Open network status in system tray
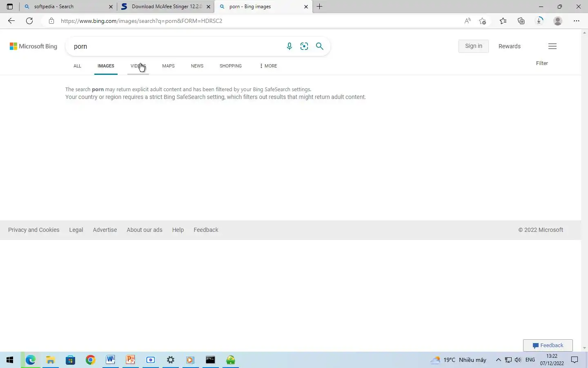This screenshot has width=588, height=368. [x=508, y=360]
